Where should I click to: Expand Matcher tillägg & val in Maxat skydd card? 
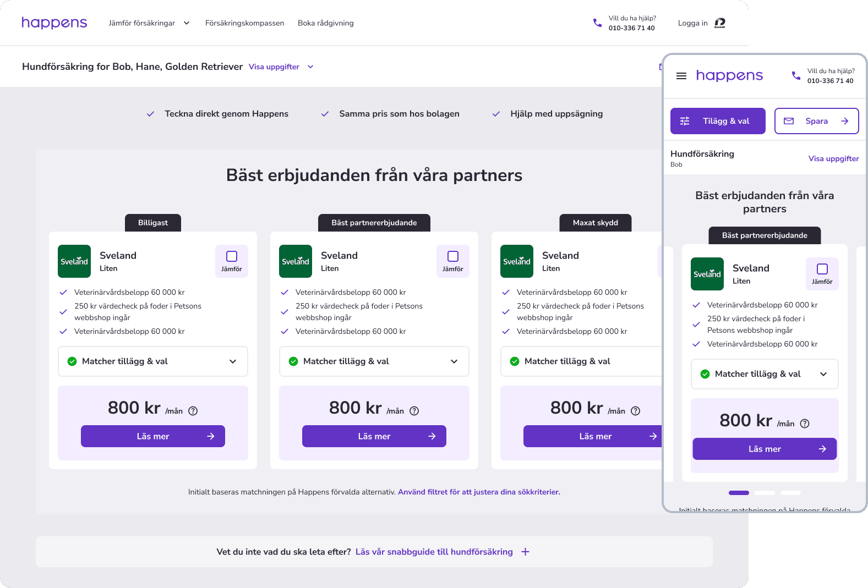[x=581, y=361]
